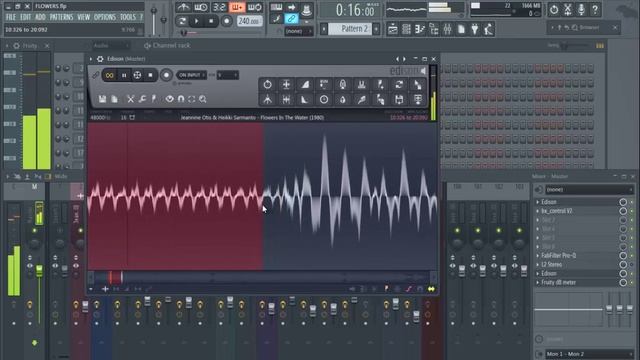Toggle pattern/song mode button
Viewport: 640px width, 360px height.
182,21
